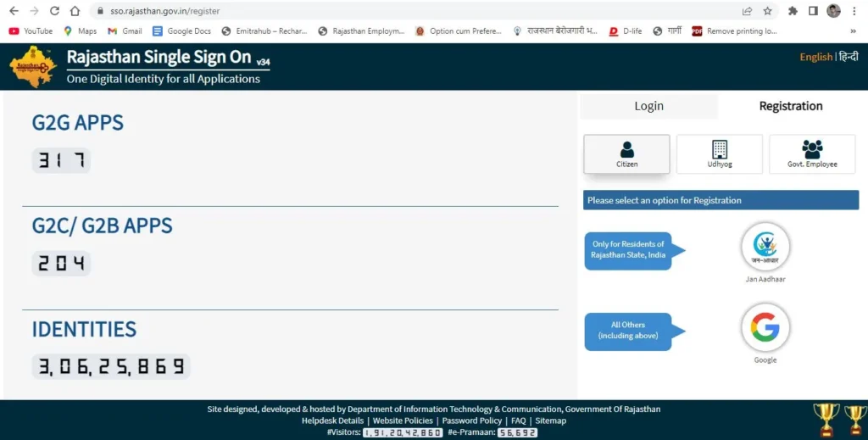Viewport: 868px width, 440px height.
Task: Open the extensions puzzle icon
Action: tap(793, 11)
